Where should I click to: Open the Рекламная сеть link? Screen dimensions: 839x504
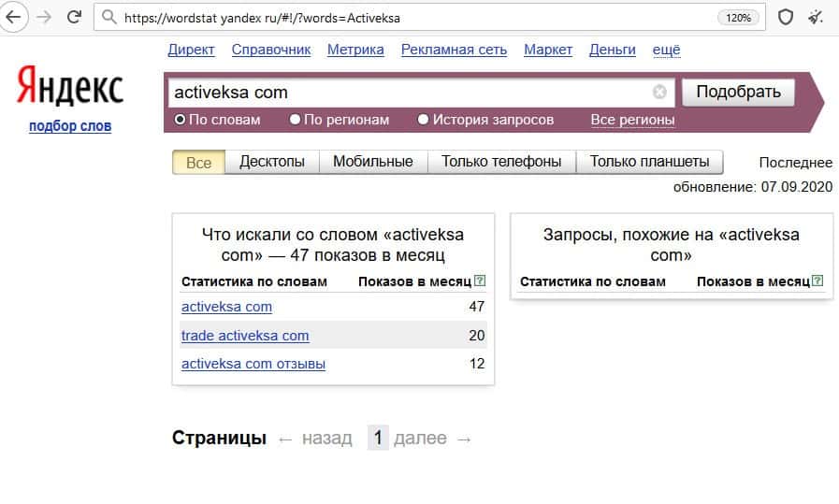click(x=454, y=50)
